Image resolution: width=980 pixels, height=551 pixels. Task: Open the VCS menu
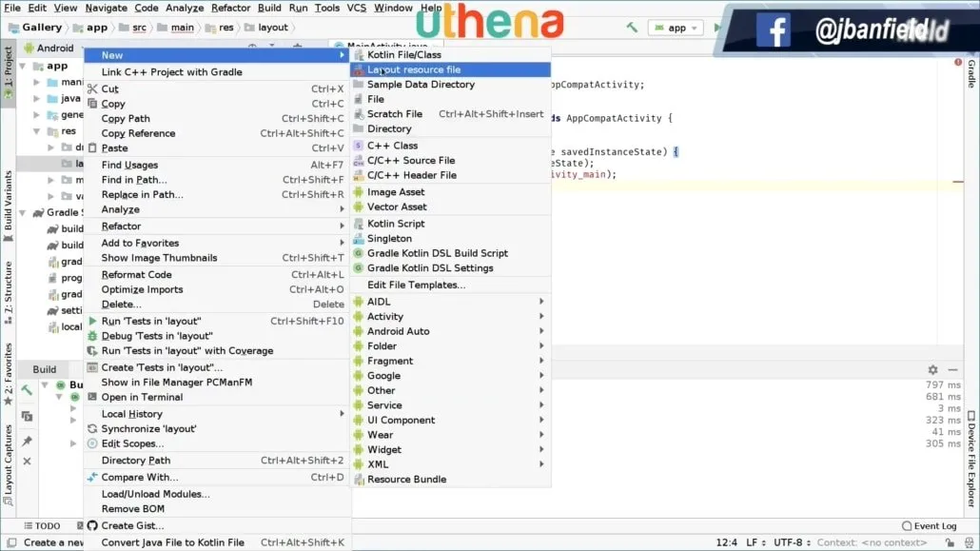tap(356, 9)
